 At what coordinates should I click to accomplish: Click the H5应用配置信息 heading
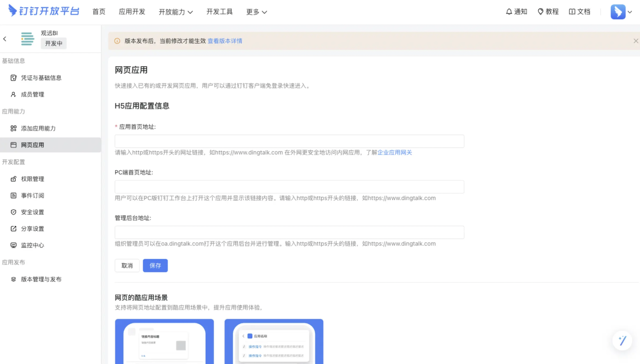[142, 106]
